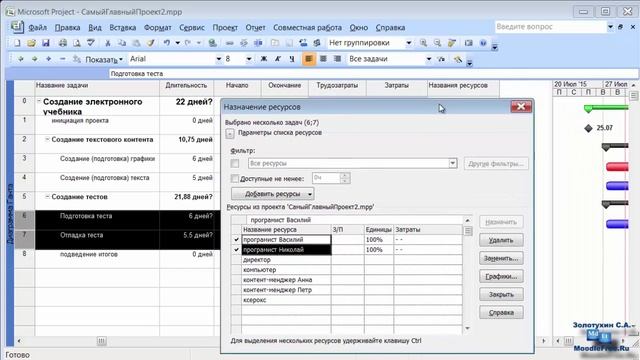Undo the last action
640x360 pixels.
(x=167, y=43)
